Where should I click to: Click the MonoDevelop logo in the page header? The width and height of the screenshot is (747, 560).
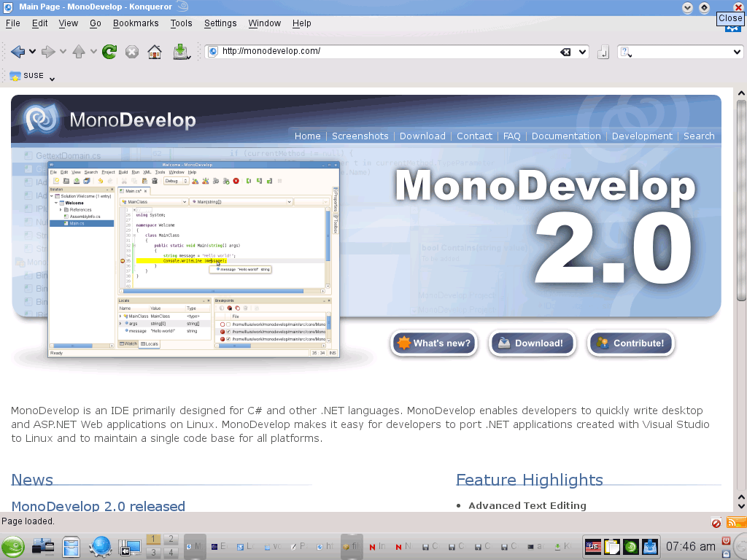[x=109, y=119]
